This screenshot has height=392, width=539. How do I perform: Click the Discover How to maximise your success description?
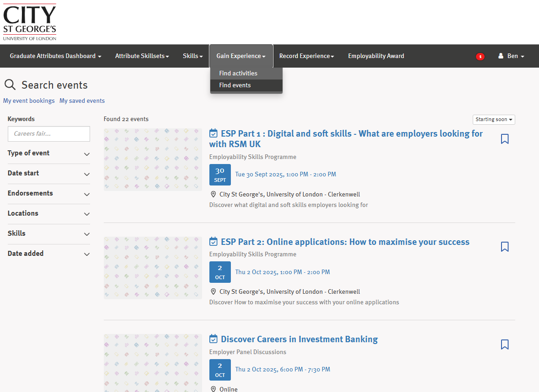[304, 302]
